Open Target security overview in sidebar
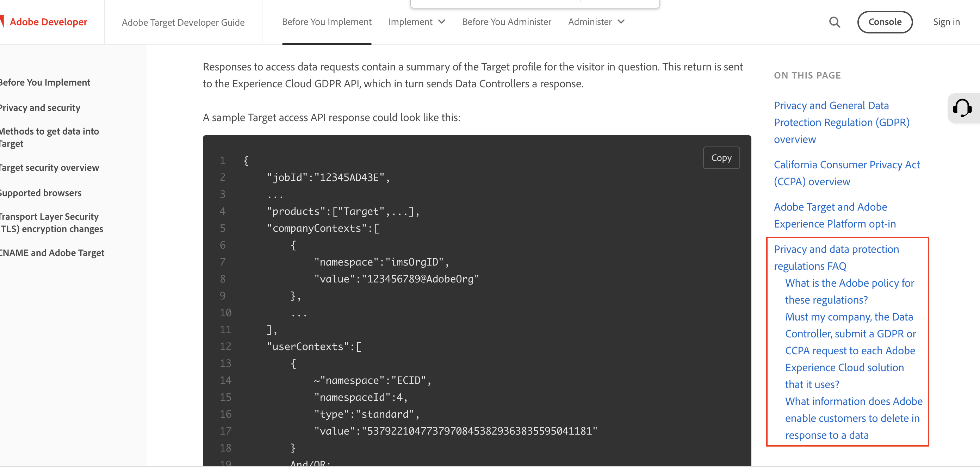 [x=49, y=168]
